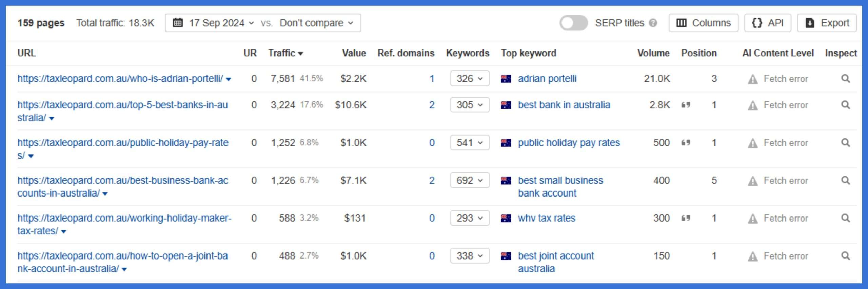Inspect the best small business bank account row

pos(846,181)
